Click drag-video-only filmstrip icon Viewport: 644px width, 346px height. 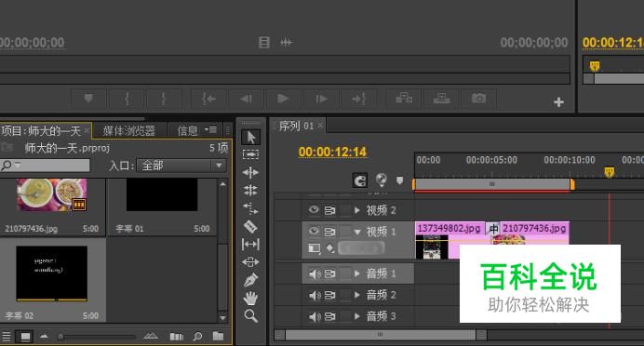pos(264,42)
